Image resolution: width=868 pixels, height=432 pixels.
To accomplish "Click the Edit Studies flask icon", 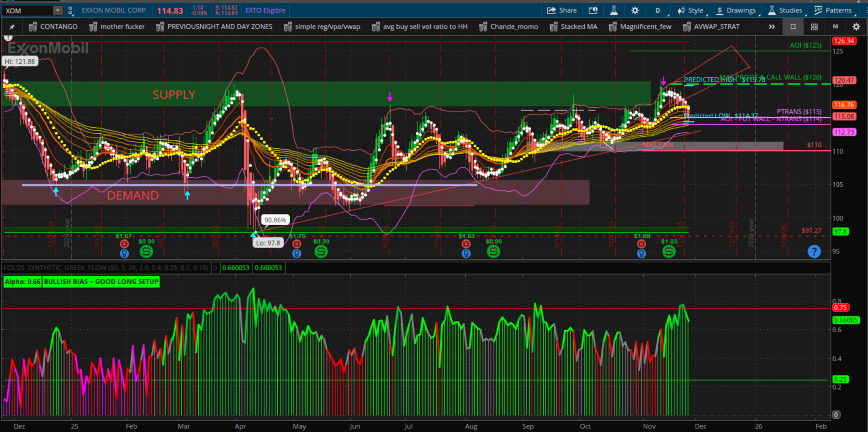I will coord(614,11).
